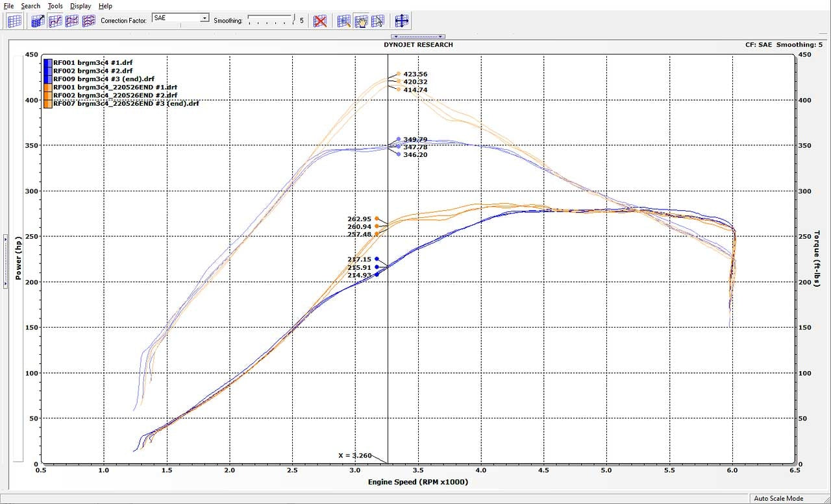This screenshot has width=831, height=504.
Task: Open the Tools menu
Action: (x=55, y=6)
